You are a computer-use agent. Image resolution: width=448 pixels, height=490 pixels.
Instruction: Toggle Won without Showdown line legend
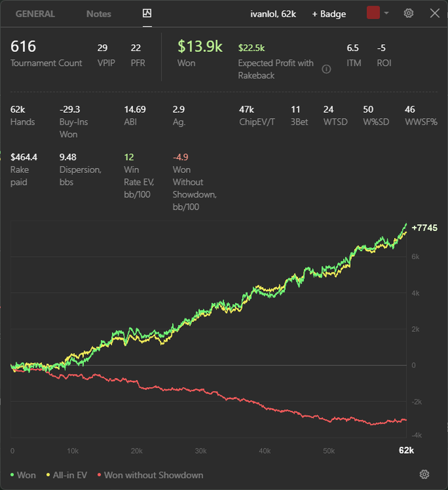click(x=150, y=475)
